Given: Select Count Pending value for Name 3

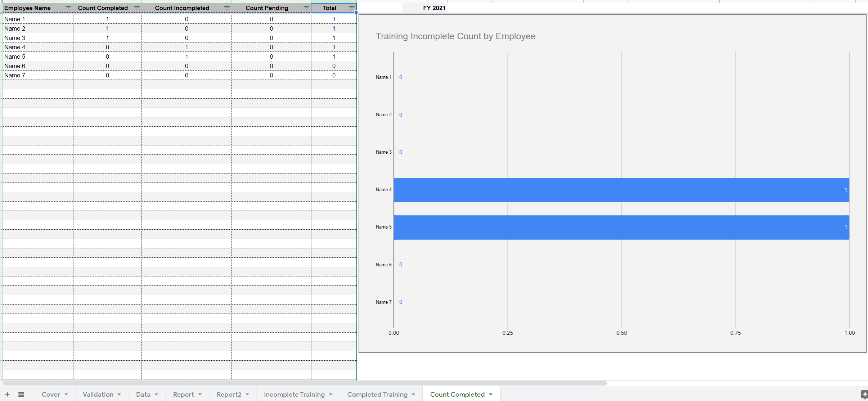Looking at the screenshot, I should (271, 38).
